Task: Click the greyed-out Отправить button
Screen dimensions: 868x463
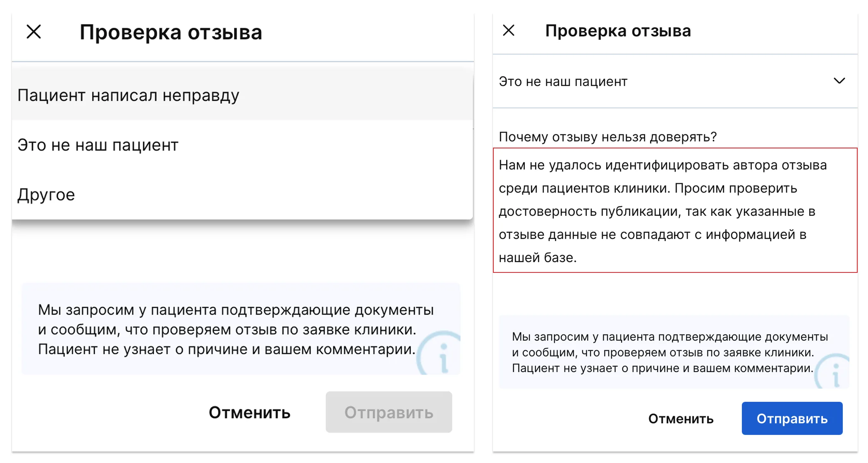Action: (x=389, y=412)
